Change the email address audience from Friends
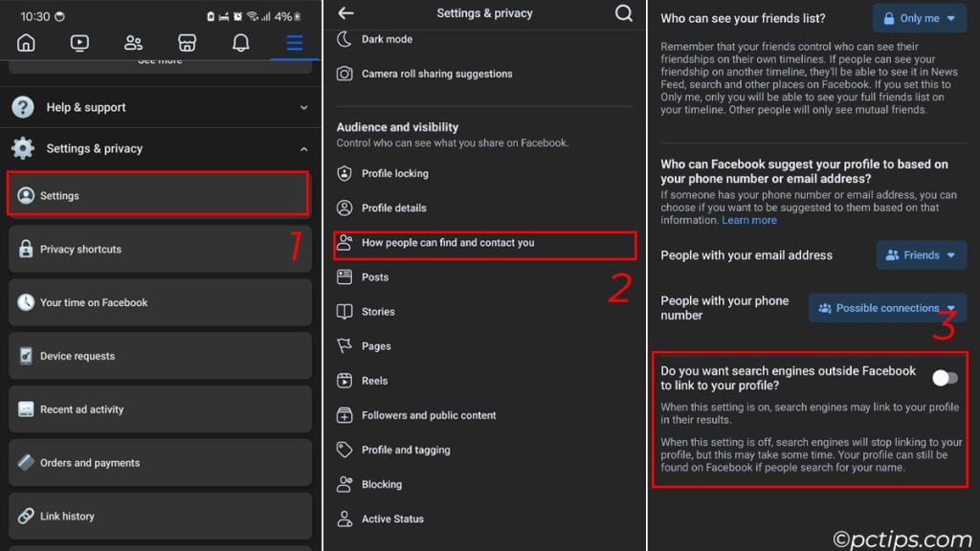The image size is (980, 551). (921, 254)
